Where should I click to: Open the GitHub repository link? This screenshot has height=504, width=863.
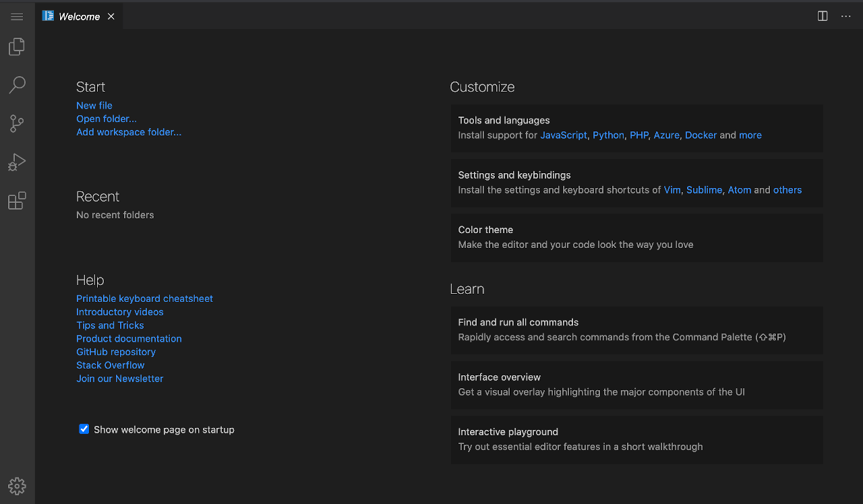(115, 352)
